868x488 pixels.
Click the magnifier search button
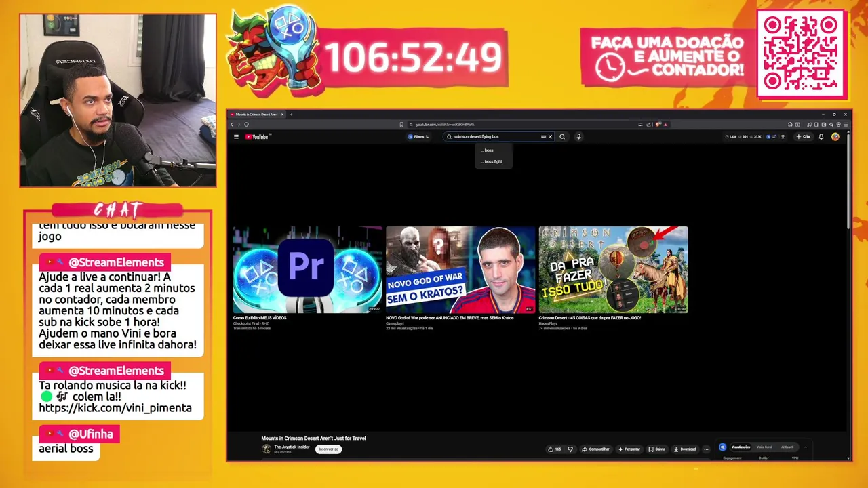(x=562, y=137)
